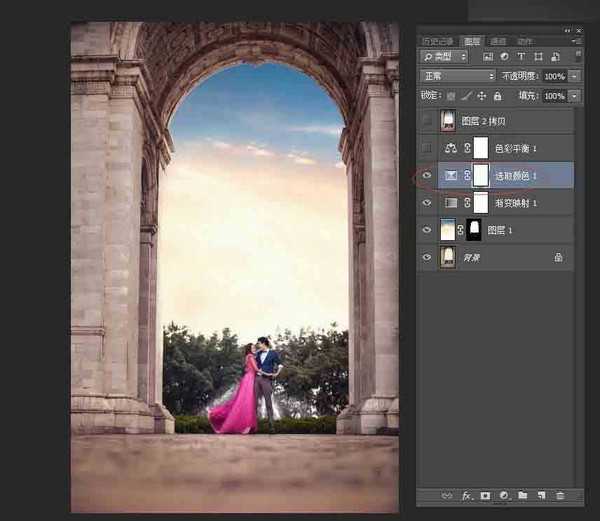
Task: Click the lock position move-arrows icon
Action: [x=482, y=96]
